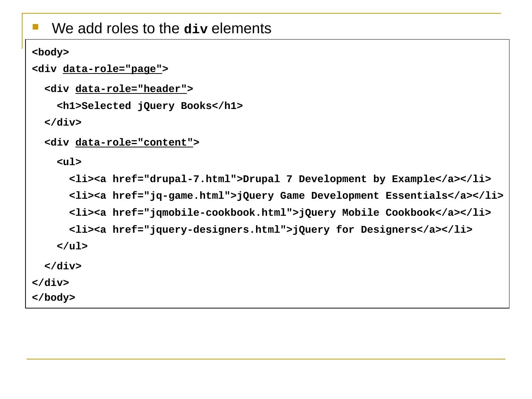Viewport: 532px width, 399px height.
Task: Click the gold horizontal line below the code box
Action: (x=266, y=359)
